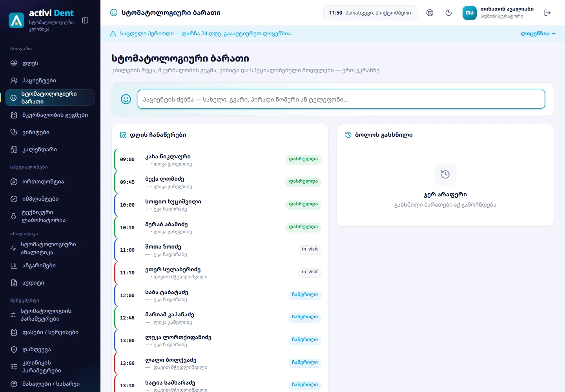Select 'მერაბ აბაშიძე' appointment row
The image size is (565, 392).
pos(220,228)
